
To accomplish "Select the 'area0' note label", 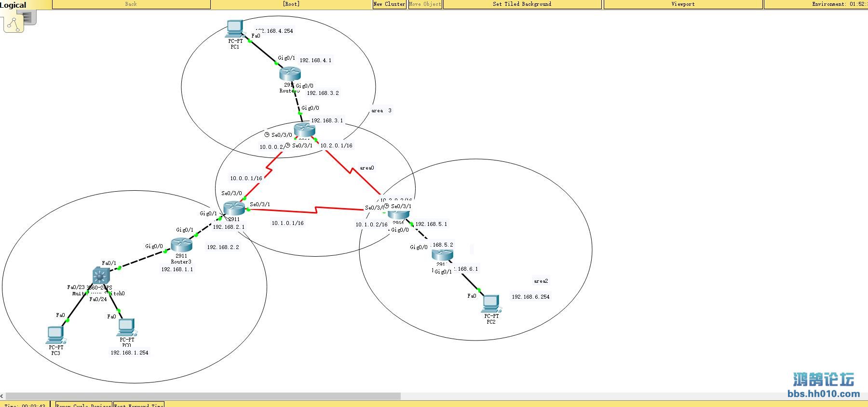I will pos(367,168).
